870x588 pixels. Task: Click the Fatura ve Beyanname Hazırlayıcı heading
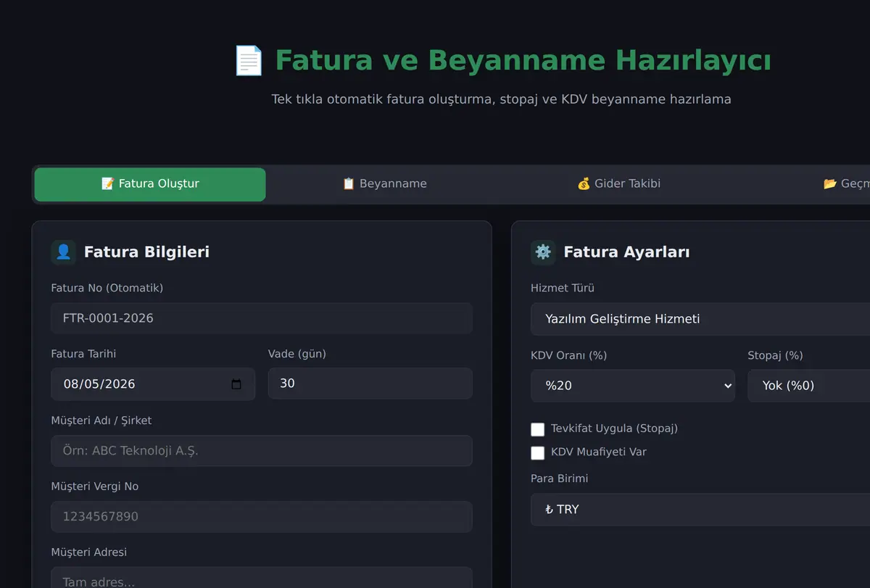[523, 60]
